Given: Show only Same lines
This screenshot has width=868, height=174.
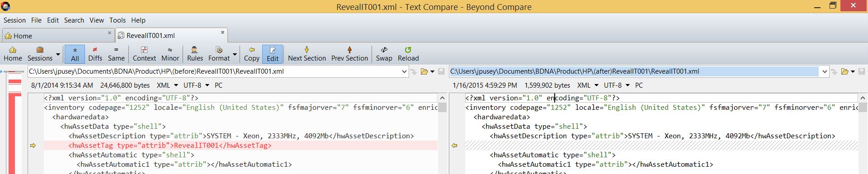Looking at the screenshot, I should [x=116, y=54].
